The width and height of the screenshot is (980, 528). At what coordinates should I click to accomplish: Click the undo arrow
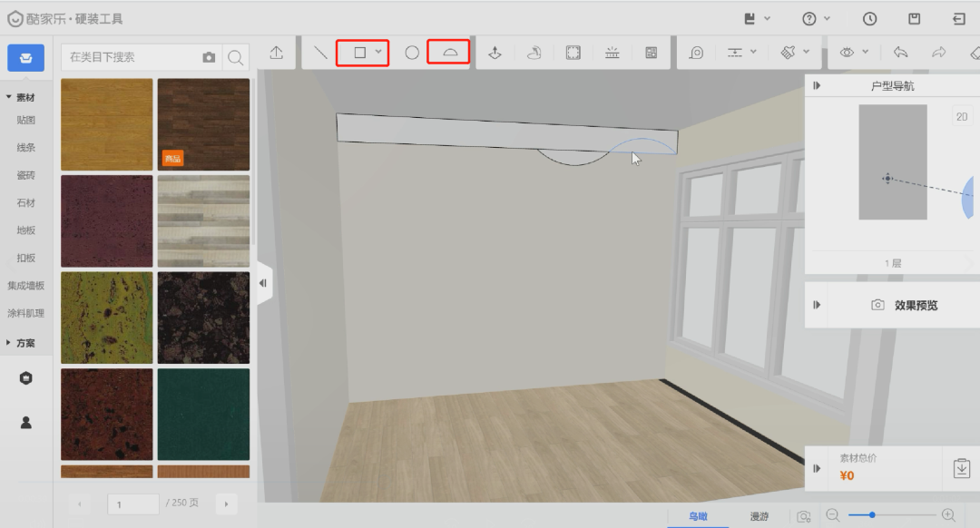coord(901,53)
